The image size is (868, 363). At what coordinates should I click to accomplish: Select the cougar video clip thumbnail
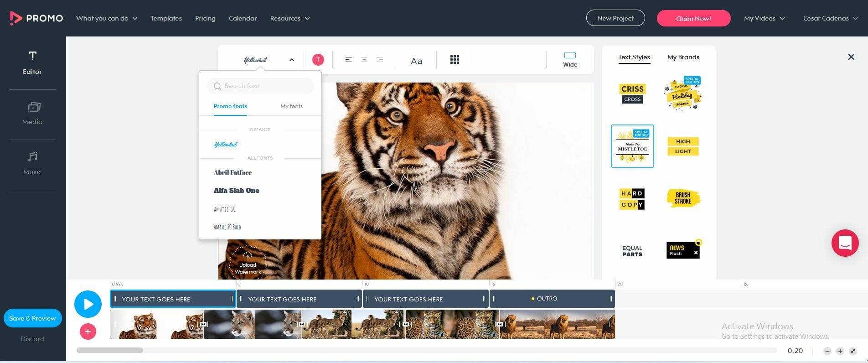tap(253, 324)
